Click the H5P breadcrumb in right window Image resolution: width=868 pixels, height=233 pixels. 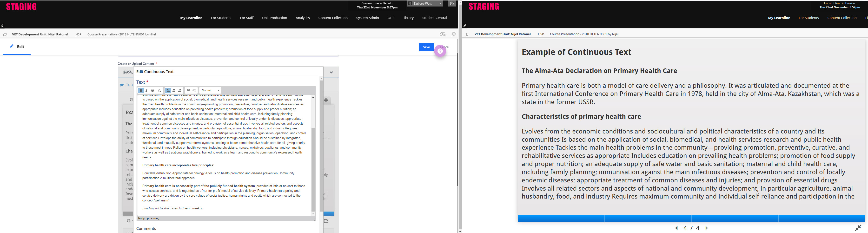[541, 34]
